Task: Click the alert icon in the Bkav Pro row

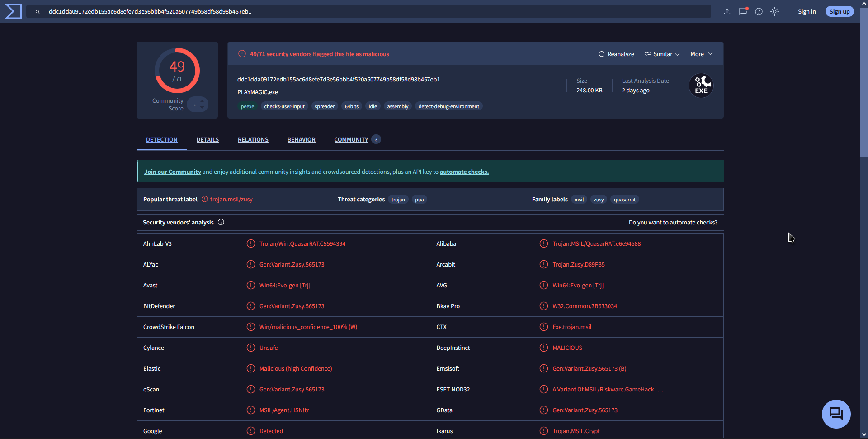Action: (x=544, y=306)
